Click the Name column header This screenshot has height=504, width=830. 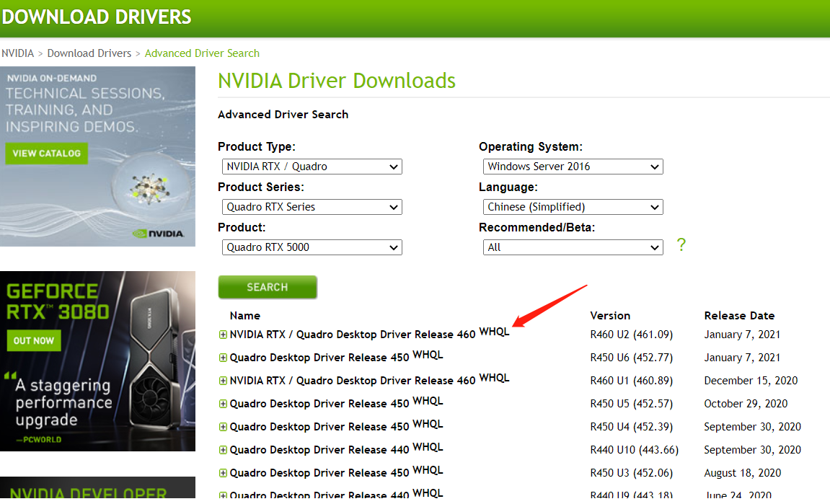point(245,316)
